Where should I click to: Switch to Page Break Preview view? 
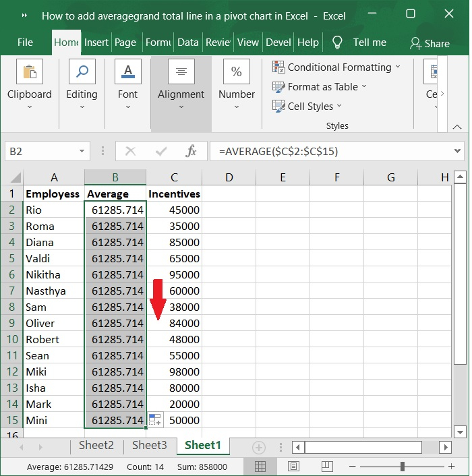click(x=326, y=467)
